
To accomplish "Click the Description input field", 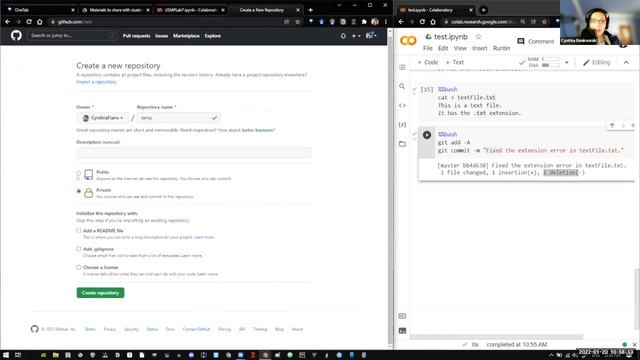I will click(x=194, y=152).
